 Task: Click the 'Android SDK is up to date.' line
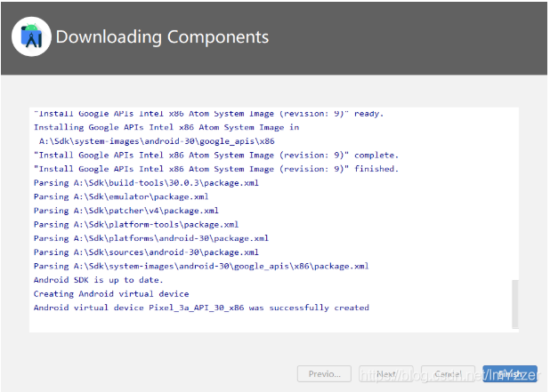[x=98, y=280]
